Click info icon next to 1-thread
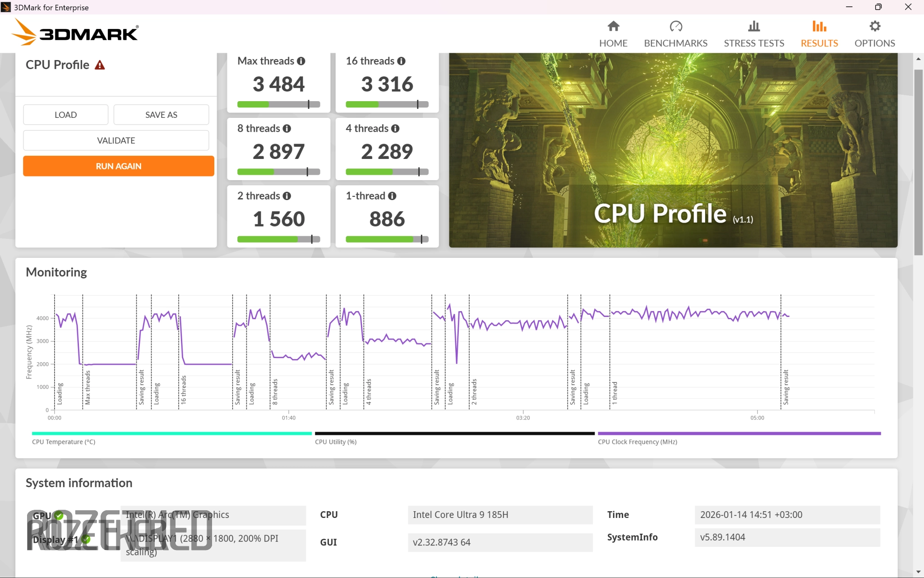The image size is (924, 578). (392, 196)
